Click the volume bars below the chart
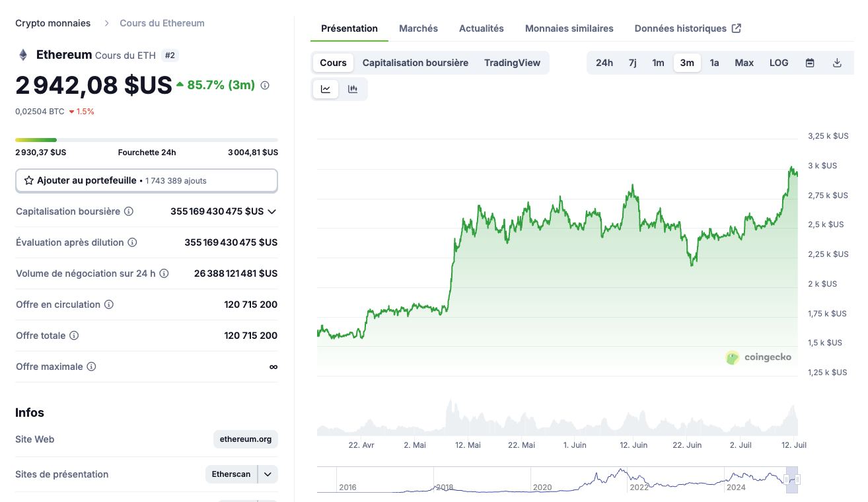This screenshot has width=868, height=502. 558,417
